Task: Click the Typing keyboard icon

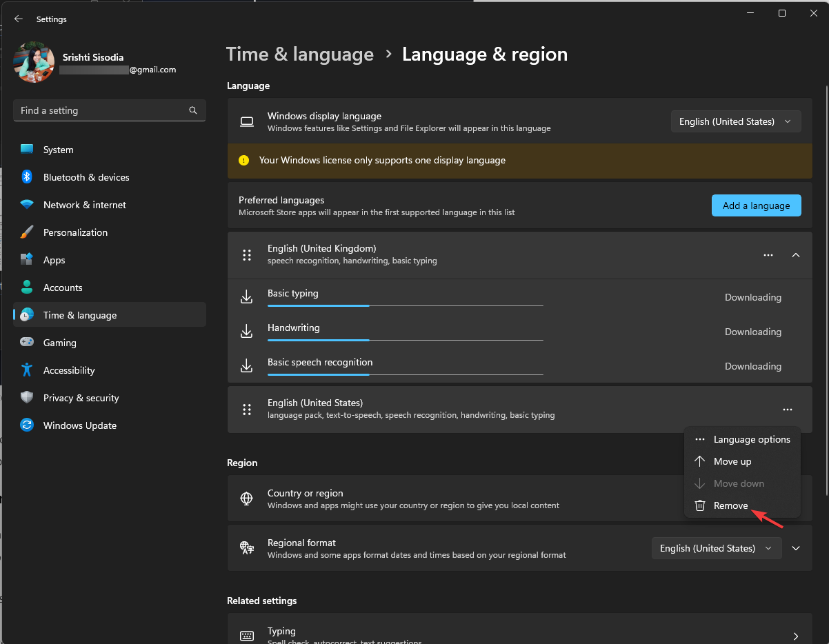Action: [247, 636]
